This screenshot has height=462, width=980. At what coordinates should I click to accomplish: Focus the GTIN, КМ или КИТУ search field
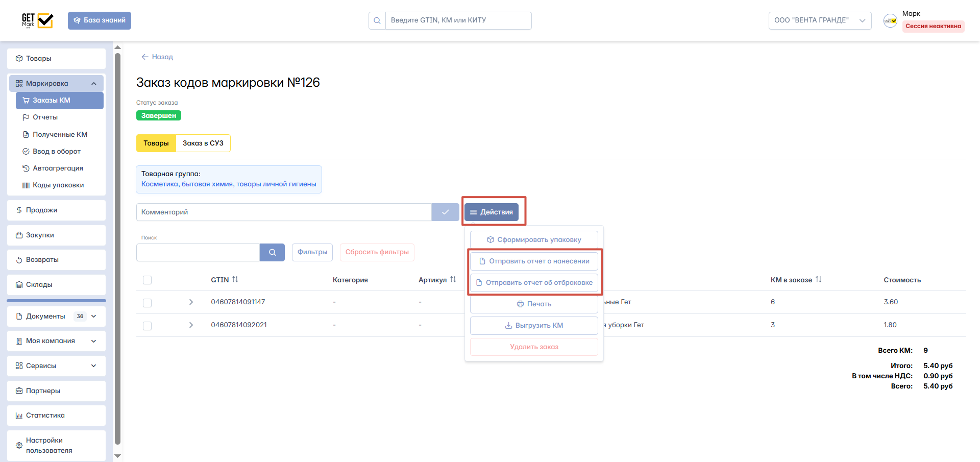pyautogui.click(x=458, y=20)
